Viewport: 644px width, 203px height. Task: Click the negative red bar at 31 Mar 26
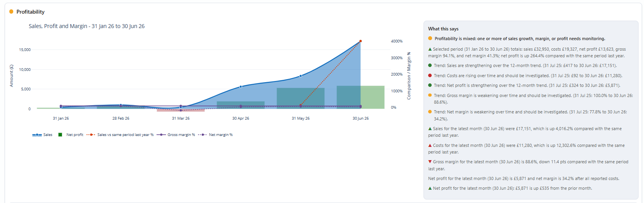[x=181, y=110]
